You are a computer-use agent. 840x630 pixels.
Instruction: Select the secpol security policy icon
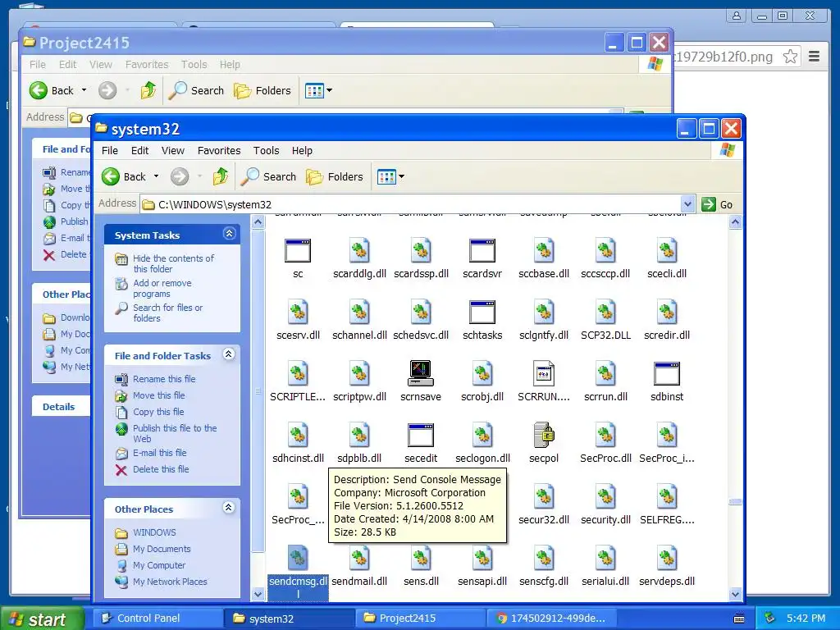[544, 435]
